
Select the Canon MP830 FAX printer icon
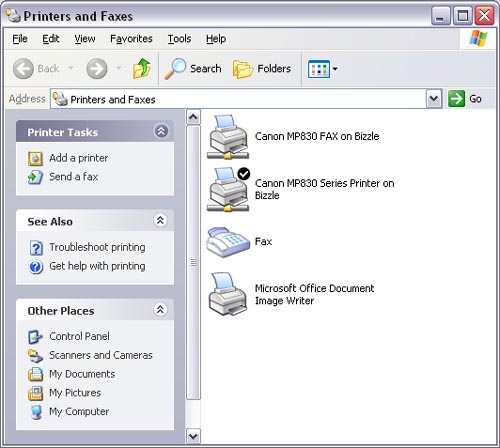pyautogui.click(x=228, y=137)
